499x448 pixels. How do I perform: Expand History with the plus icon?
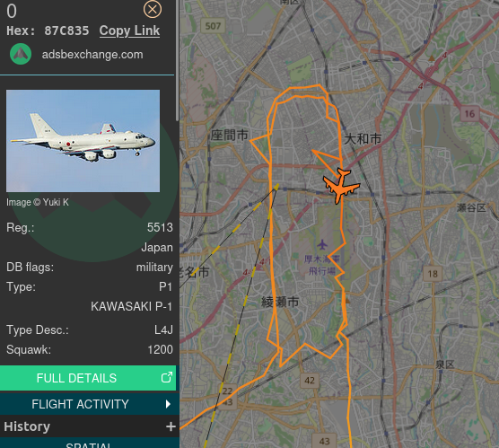tap(171, 426)
